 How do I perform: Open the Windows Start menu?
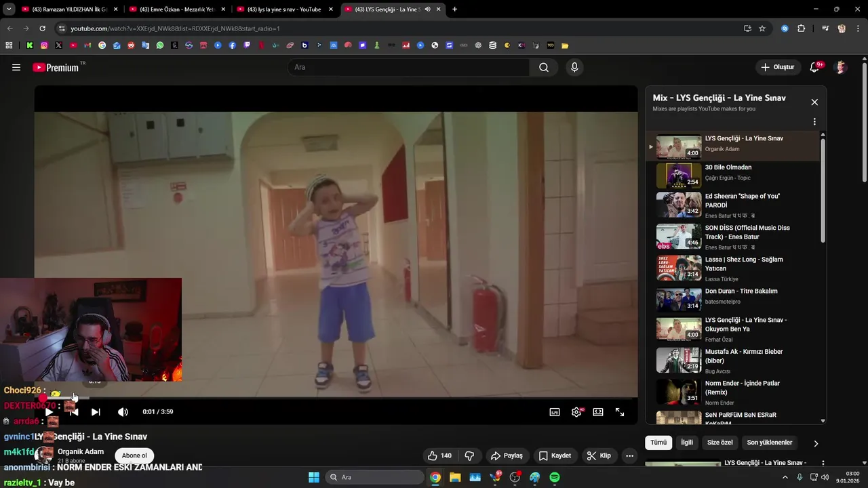tap(314, 477)
